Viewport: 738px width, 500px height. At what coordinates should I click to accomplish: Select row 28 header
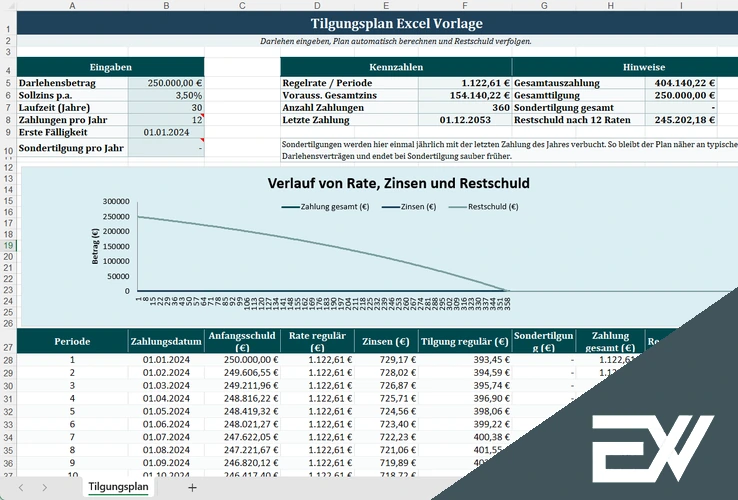[8, 361]
